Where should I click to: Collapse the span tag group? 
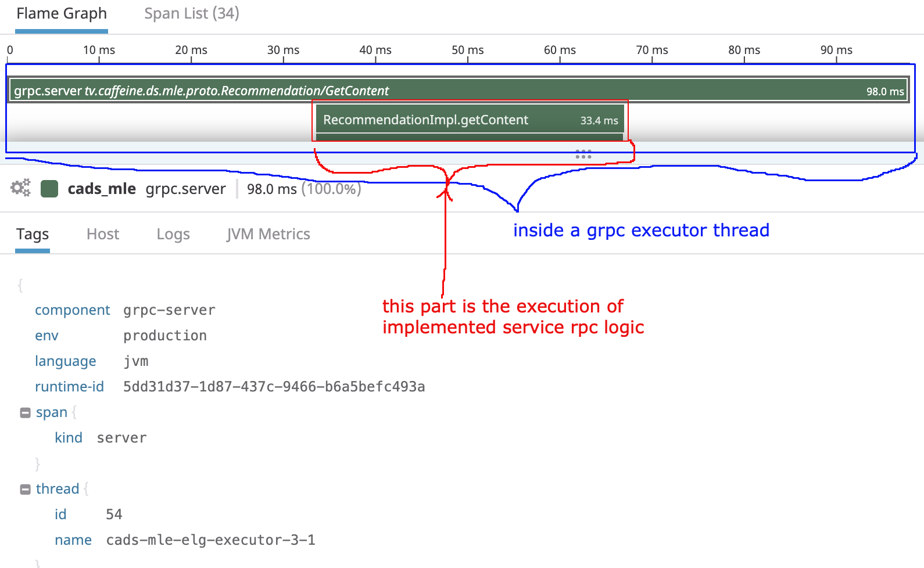(25, 413)
